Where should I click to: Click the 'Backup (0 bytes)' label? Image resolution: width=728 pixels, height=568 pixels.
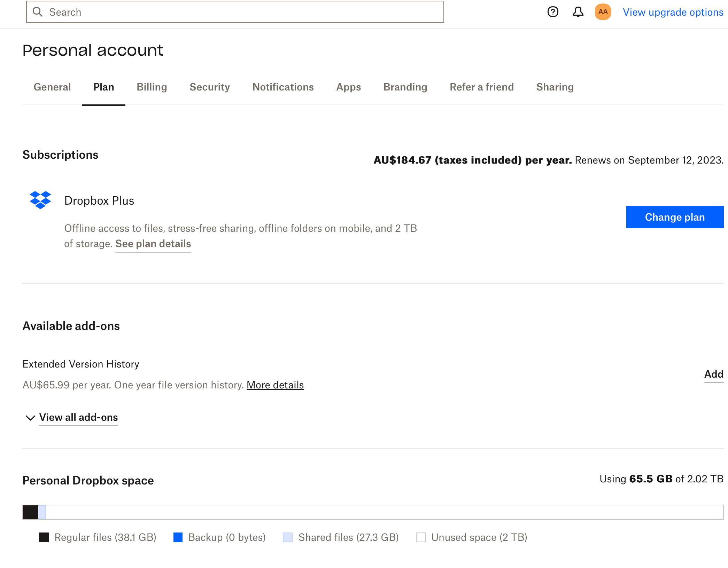coord(227,537)
